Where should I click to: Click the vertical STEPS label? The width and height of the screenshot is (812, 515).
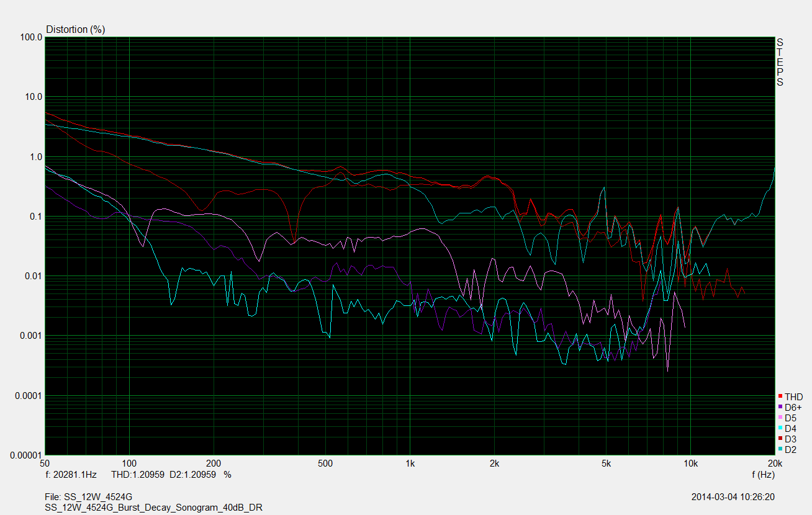pos(780,62)
